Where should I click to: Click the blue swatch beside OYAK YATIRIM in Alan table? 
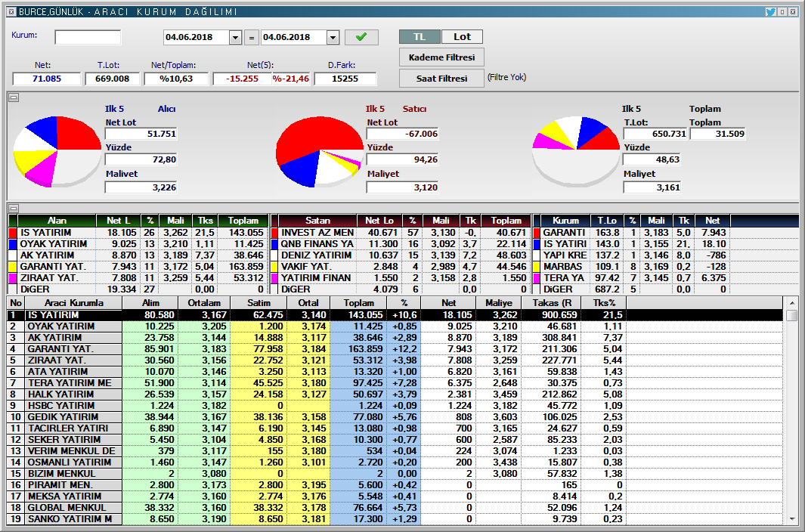point(14,244)
